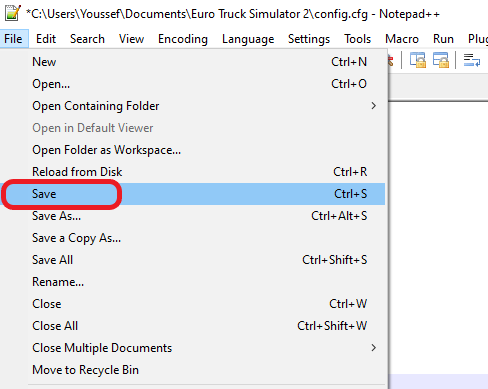Screen dimensions: 488x389
Task: Open the Macro menu
Action: [402, 39]
